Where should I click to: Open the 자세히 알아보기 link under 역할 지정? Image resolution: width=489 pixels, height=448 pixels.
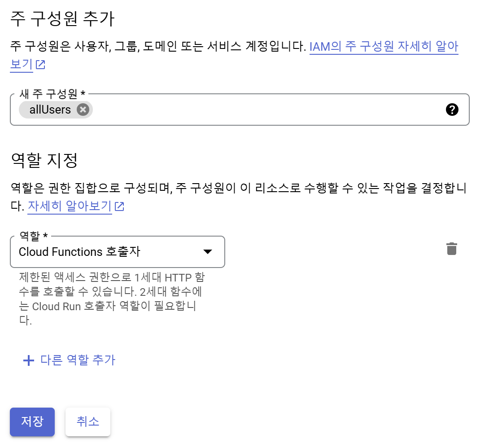(x=70, y=206)
